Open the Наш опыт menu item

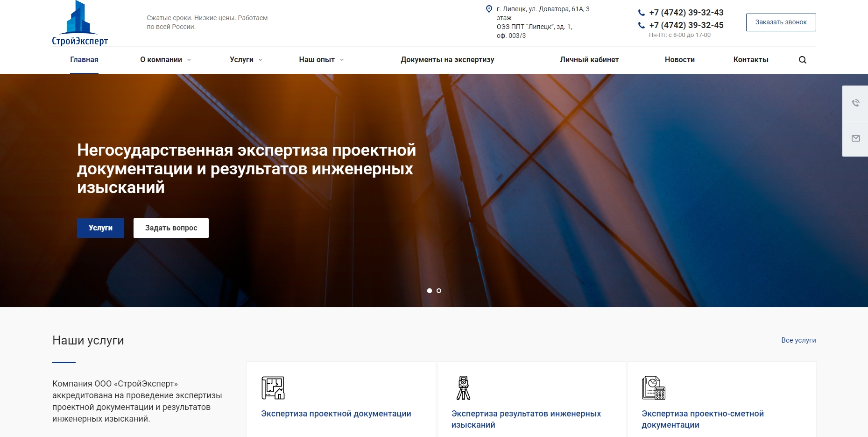click(x=317, y=60)
